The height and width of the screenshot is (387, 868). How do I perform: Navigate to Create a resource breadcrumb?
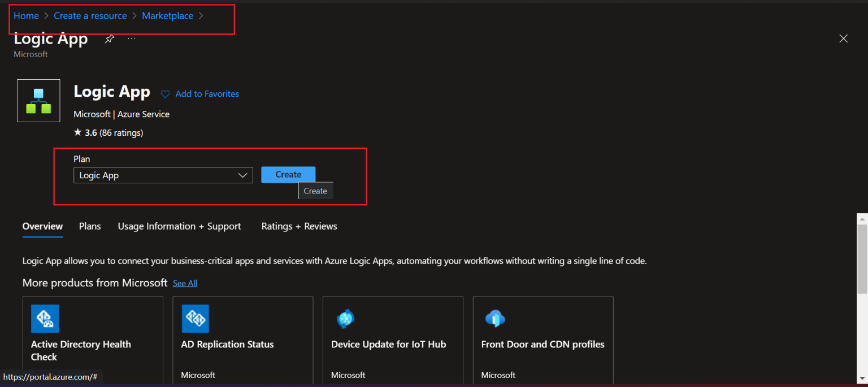90,16
